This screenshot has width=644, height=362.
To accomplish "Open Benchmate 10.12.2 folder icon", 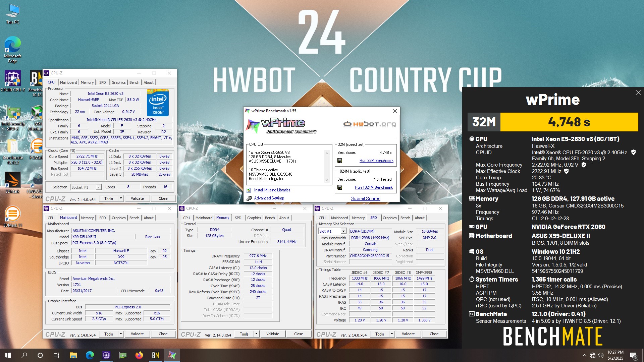I will coord(12,152).
